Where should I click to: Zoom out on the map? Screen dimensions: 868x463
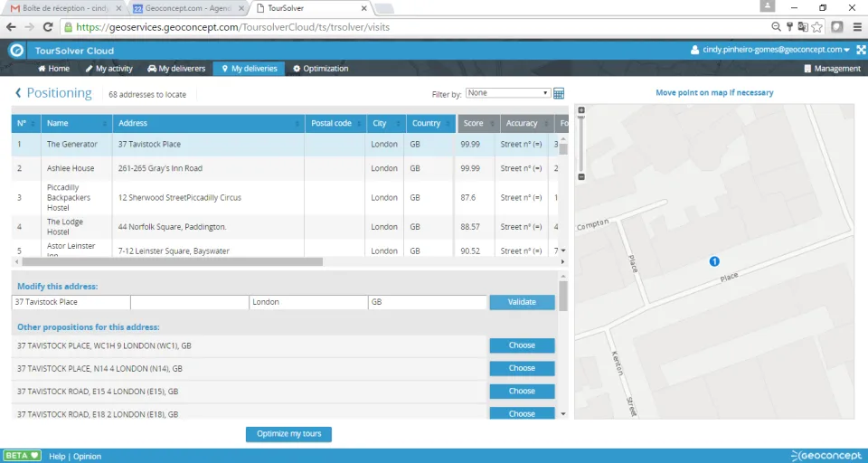(581, 176)
